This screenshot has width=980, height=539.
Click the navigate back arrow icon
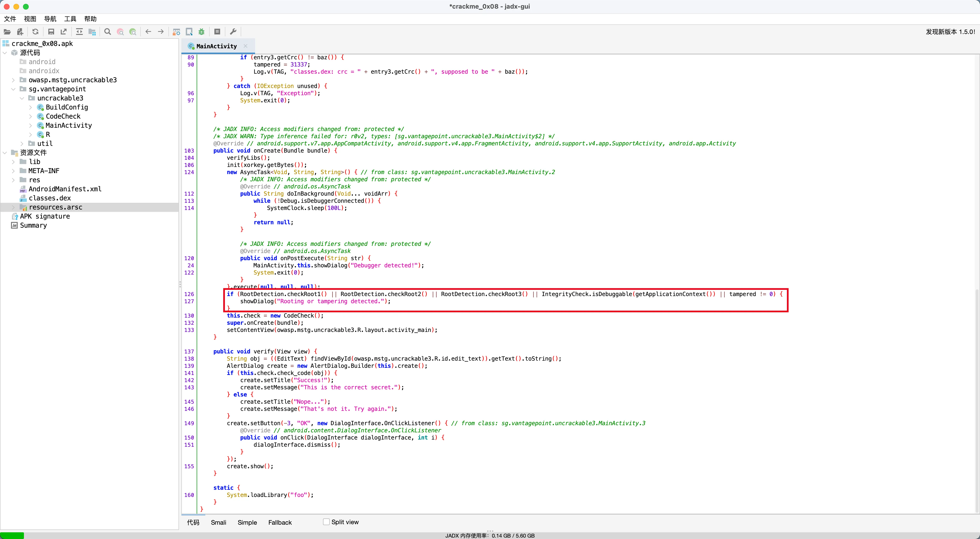148,32
